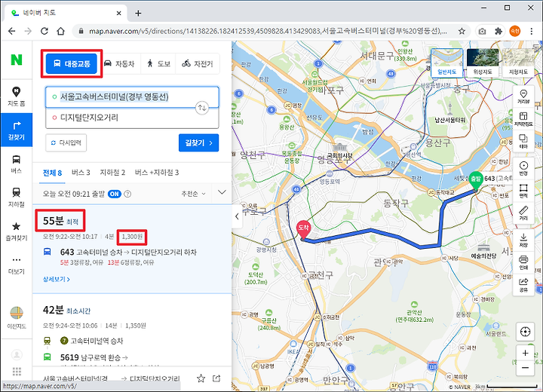The image size is (543, 392).
Task: Open Chrome three-dot menu
Action: pyautogui.click(x=531, y=31)
